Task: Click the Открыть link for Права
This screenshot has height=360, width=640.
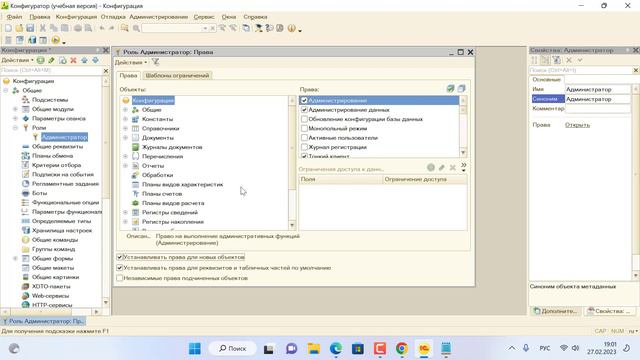Action: [577, 125]
